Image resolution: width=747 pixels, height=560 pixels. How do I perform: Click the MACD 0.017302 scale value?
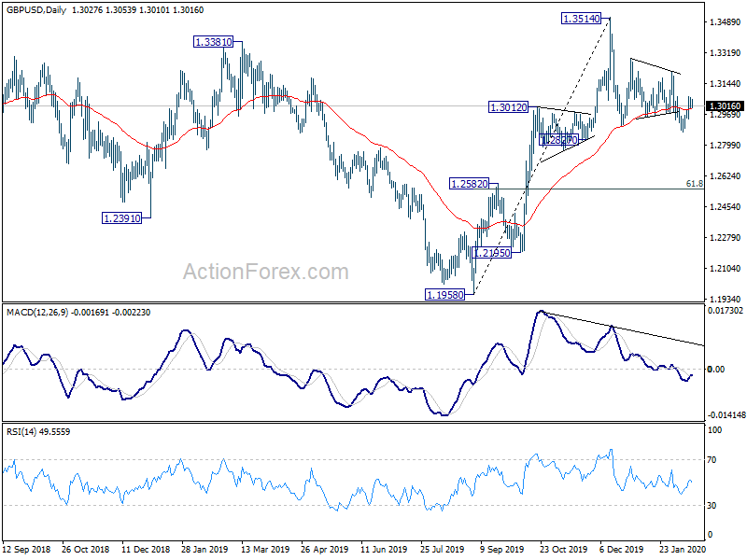pos(726,311)
